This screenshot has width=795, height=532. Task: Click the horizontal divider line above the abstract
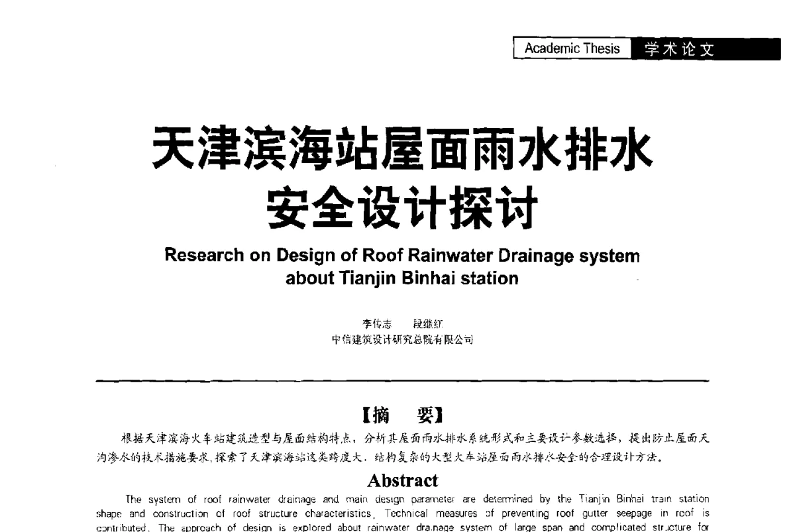402,381
